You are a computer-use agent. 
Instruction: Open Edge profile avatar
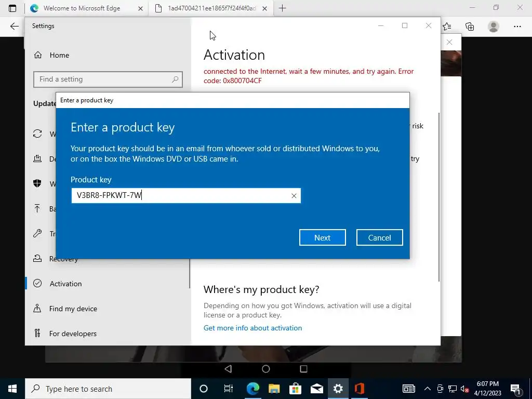coord(494,26)
